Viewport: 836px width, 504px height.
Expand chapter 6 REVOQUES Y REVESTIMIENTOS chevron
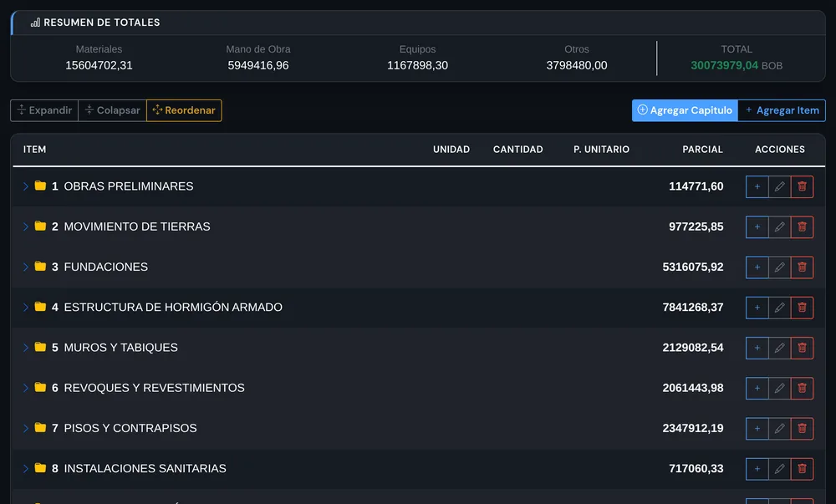26,388
